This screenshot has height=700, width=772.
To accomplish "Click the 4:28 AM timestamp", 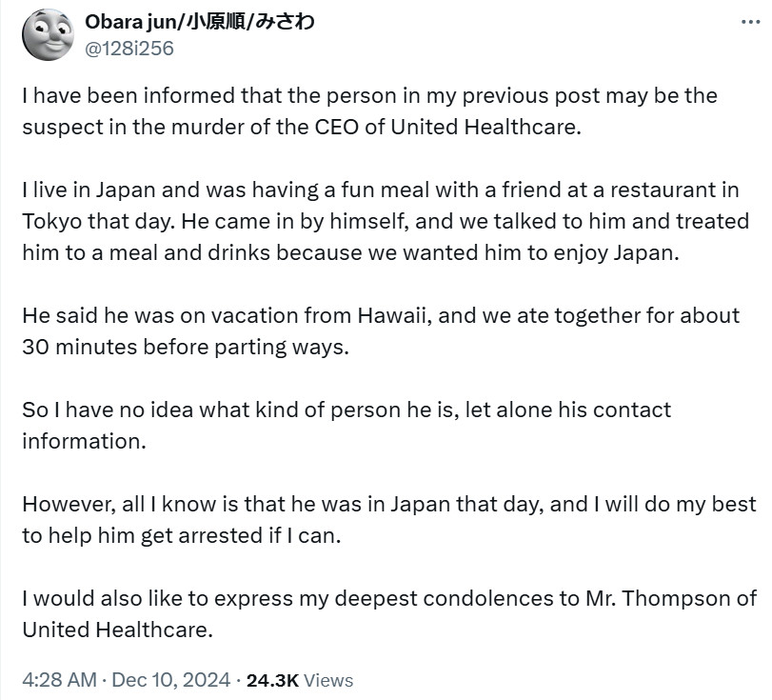I will pyautogui.click(x=60, y=680).
